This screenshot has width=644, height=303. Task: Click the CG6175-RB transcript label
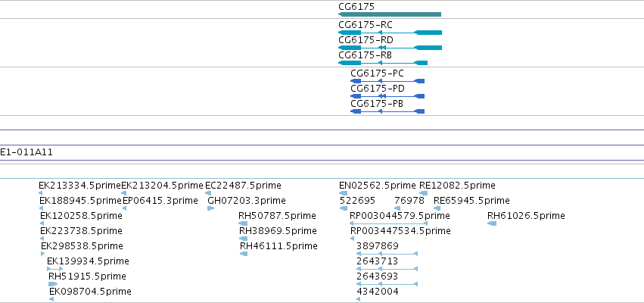coord(365,55)
